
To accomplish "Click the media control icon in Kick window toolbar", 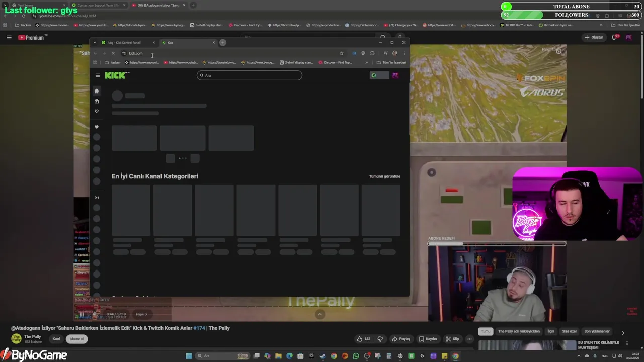I will pyautogui.click(x=386, y=53).
